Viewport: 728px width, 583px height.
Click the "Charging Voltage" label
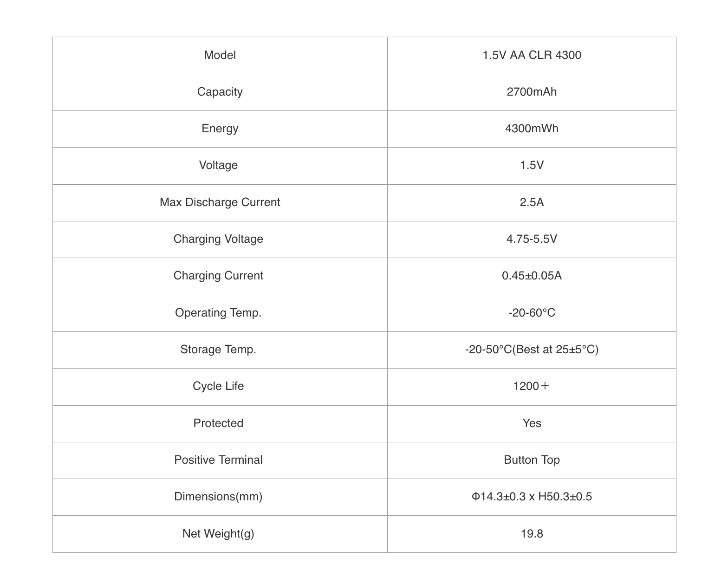coord(218,239)
